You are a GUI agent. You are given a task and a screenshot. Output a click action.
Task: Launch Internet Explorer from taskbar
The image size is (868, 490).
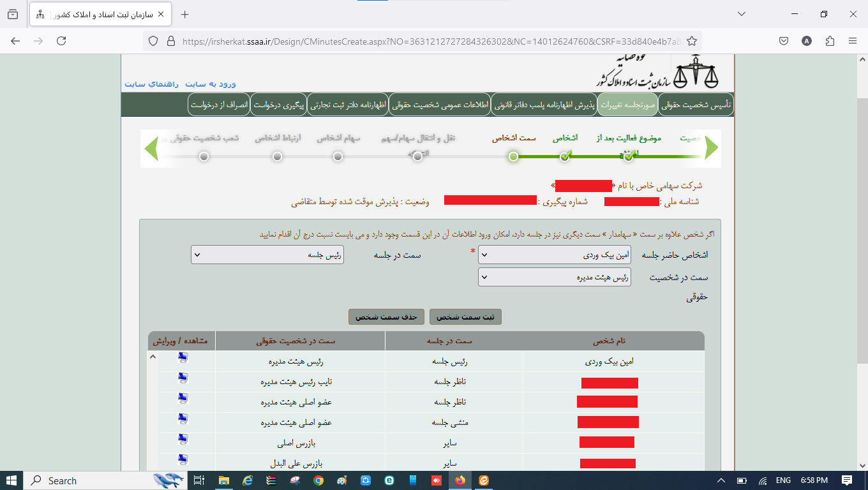(247, 480)
